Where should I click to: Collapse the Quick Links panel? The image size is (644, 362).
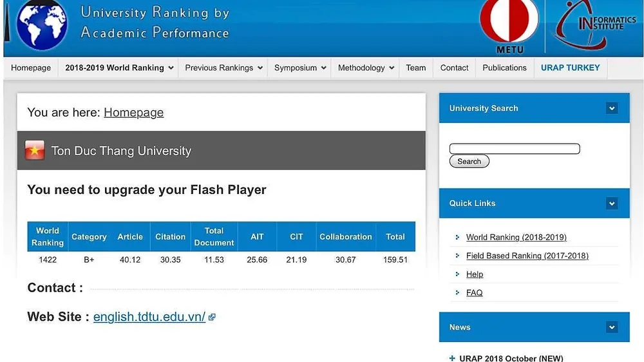click(612, 204)
